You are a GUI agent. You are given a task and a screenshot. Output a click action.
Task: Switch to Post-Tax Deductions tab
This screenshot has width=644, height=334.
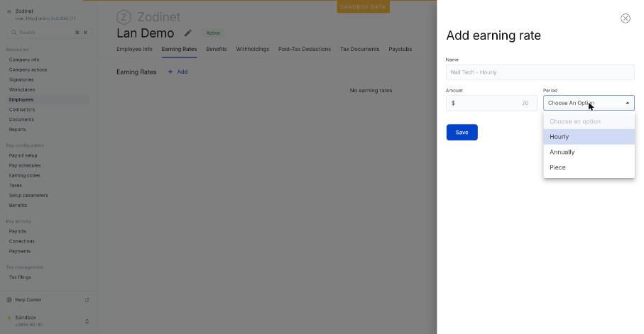[x=305, y=49]
